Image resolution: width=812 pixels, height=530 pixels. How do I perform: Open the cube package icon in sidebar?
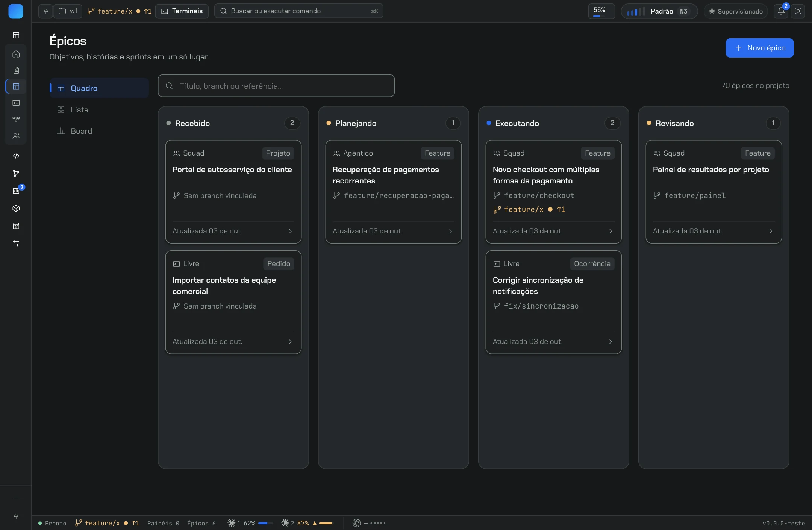point(16,208)
